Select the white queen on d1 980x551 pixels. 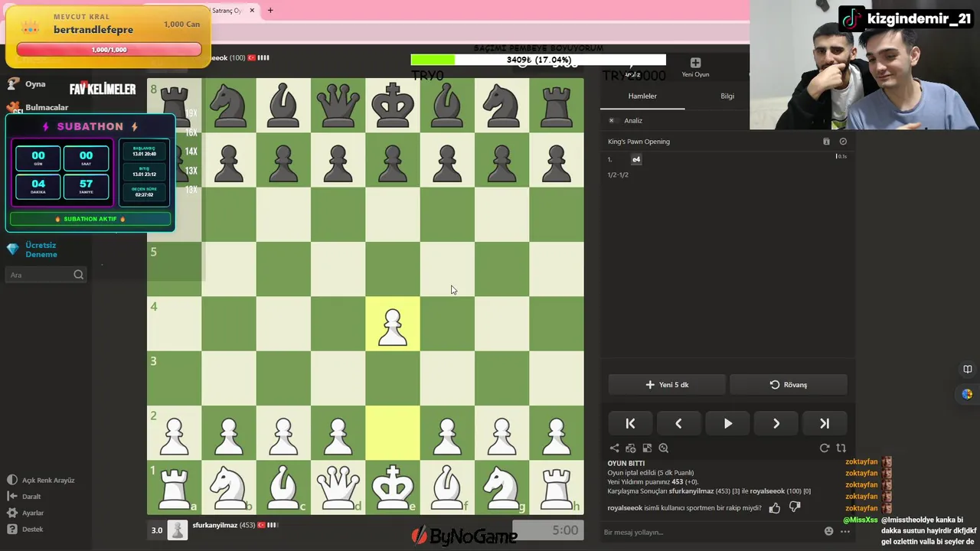click(x=338, y=487)
